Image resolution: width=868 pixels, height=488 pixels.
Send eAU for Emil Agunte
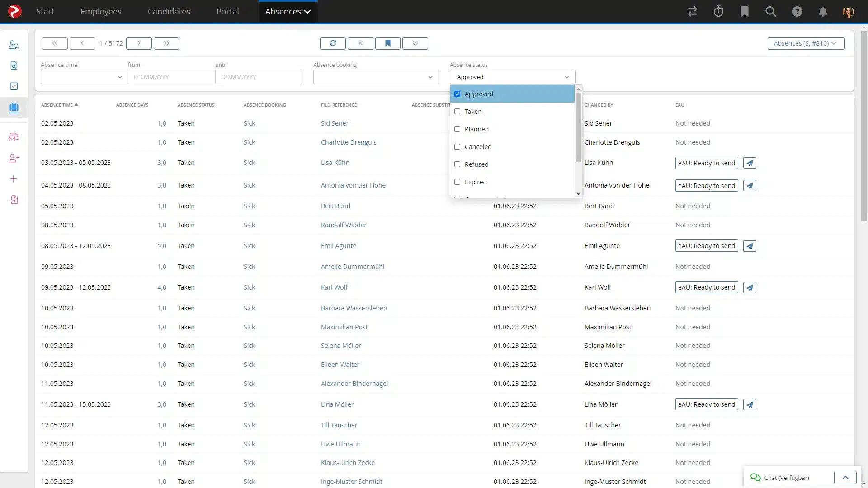pyautogui.click(x=750, y=246)
